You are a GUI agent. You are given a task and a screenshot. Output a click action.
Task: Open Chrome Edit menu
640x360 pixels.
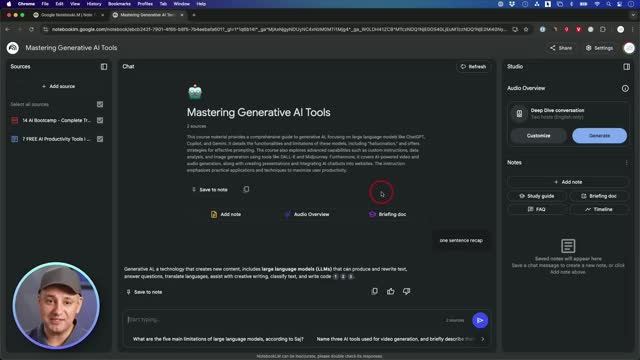point(59,4)
